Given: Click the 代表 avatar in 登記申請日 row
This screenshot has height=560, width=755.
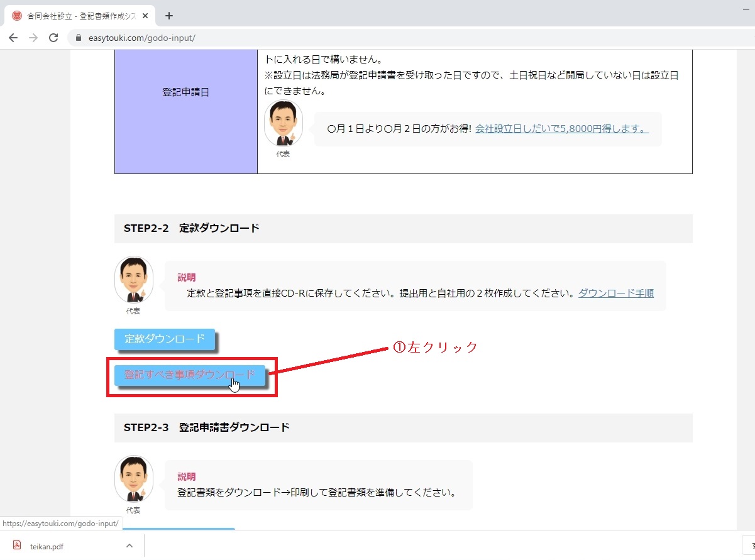Looking at the screenshot, I should pyautogui.click(x=284, y=124).
